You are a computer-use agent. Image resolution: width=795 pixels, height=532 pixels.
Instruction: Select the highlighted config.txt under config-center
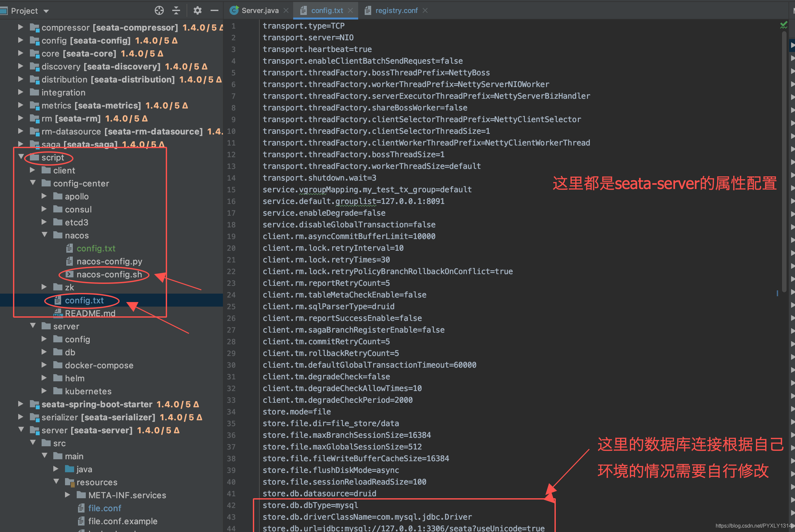[84, 300]
